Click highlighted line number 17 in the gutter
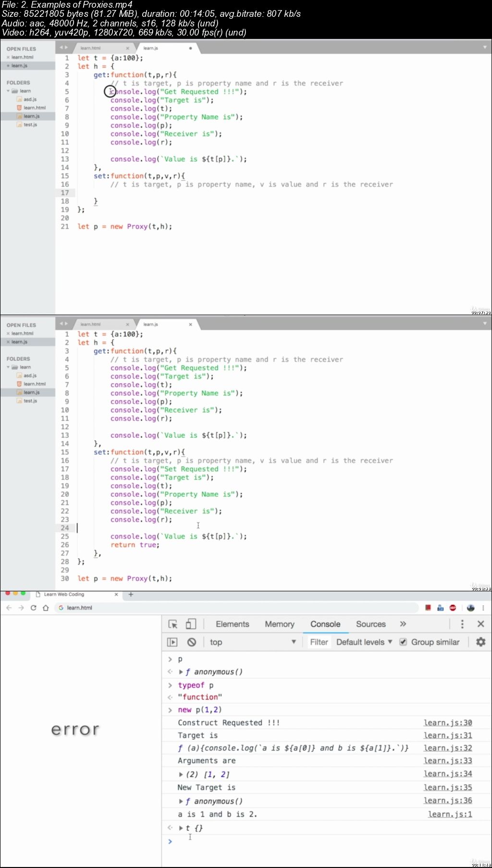 click(65, 193)
